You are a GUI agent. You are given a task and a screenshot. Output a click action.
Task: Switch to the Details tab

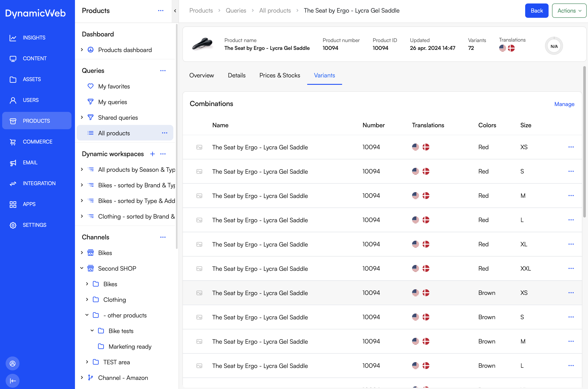(x=237, y=75)
